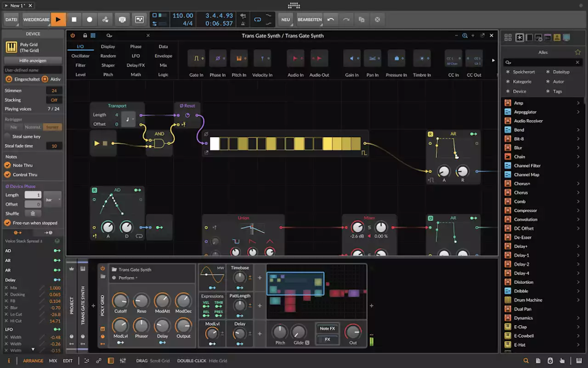Expand the Amp category in browser

tap(578, 103)
